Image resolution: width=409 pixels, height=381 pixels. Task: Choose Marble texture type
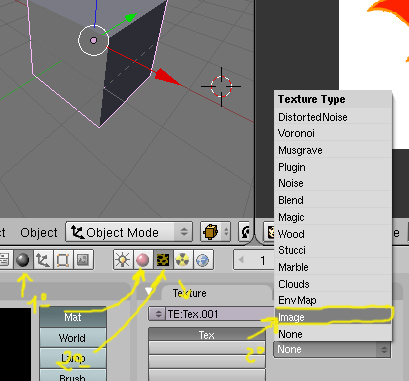333,267
